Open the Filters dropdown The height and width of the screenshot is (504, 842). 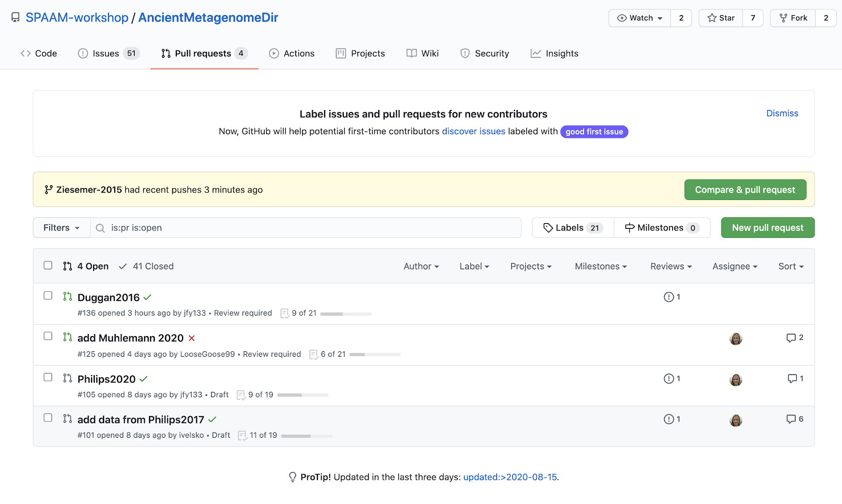(62, 228)
